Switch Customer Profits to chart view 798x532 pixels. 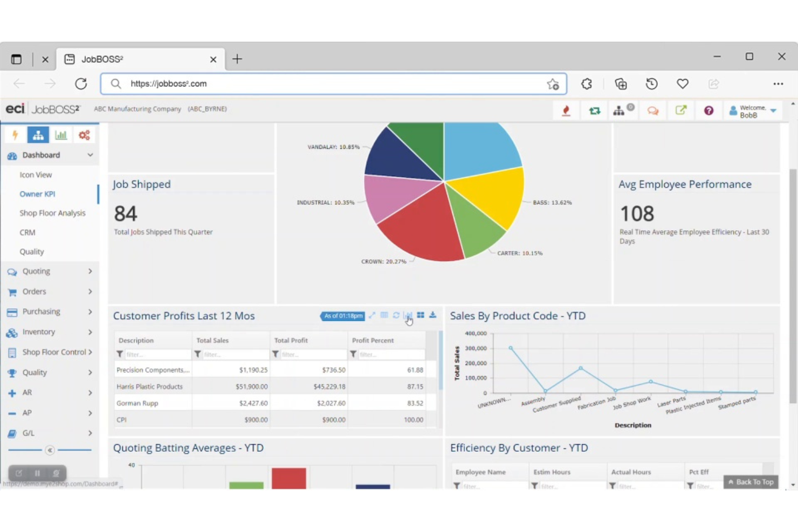408,315
